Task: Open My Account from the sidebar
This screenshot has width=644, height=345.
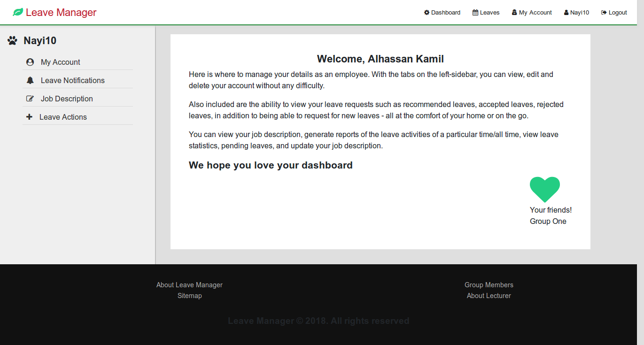Action: point(61,61)
